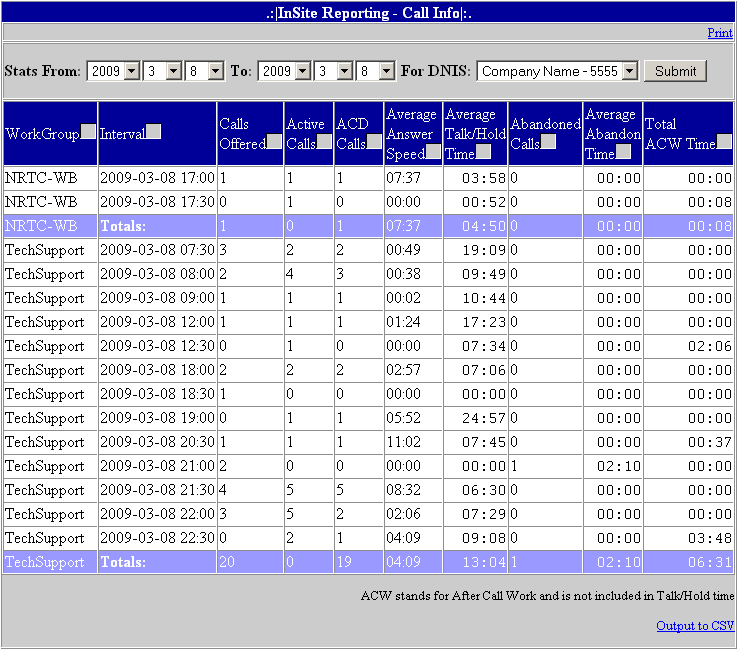
Task: Select interval 2009-03-08 17:00 cell
Action: pyautogui.click(x=157, y=178)
